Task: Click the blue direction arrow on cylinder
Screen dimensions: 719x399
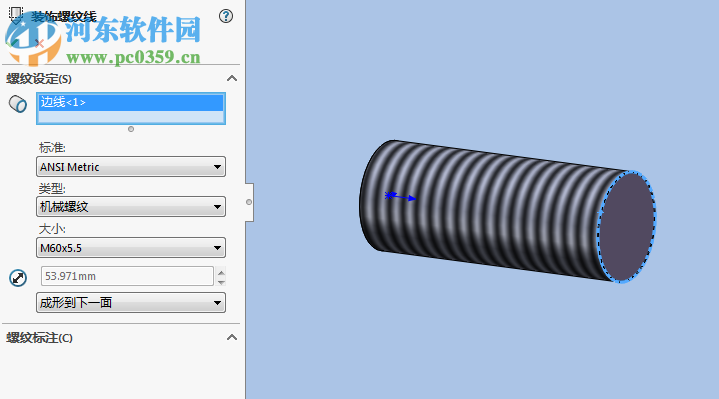Action: point(401,197)
